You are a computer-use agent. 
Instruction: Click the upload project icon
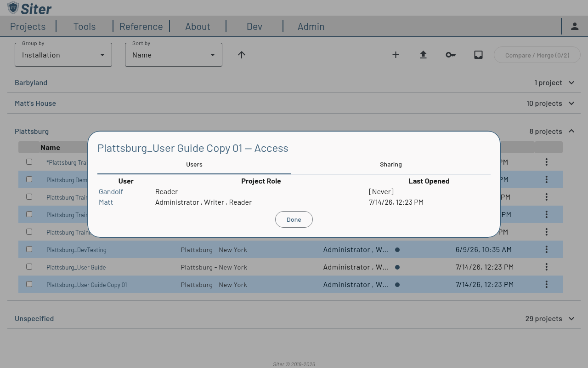click(423, 55)
